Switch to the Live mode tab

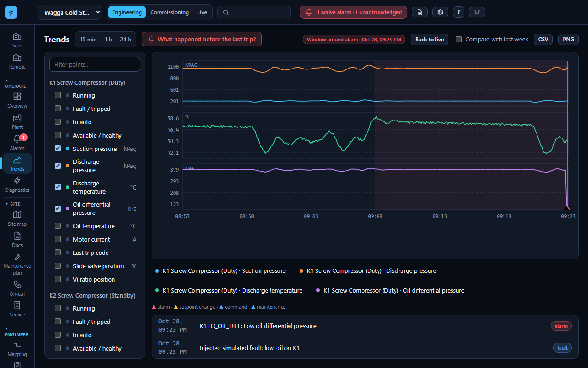[202, 12]
